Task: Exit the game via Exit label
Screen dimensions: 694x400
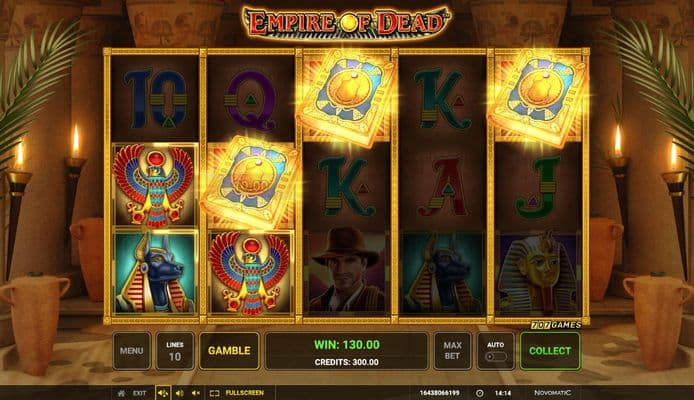Action: click(x=139, y=393)
